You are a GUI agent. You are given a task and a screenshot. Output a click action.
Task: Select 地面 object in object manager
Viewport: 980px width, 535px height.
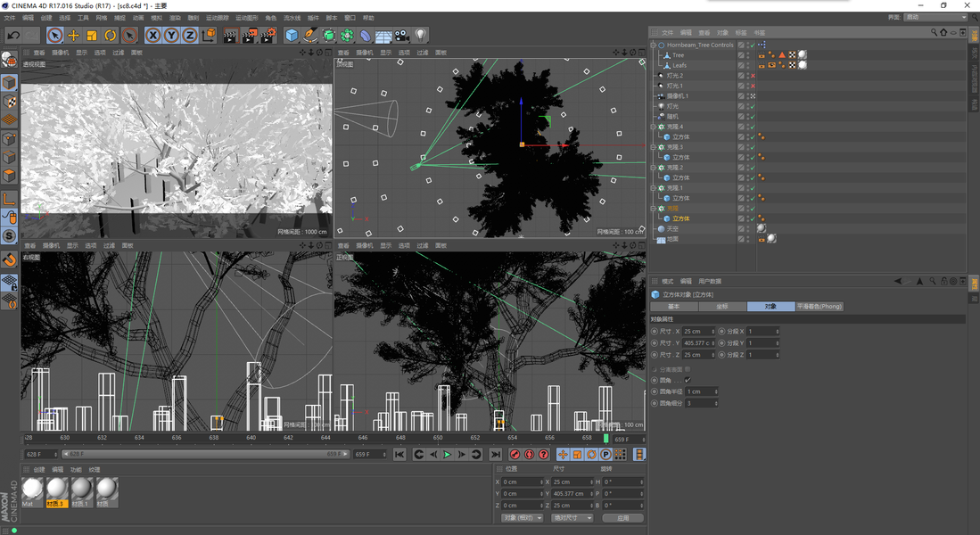(671, 239)
